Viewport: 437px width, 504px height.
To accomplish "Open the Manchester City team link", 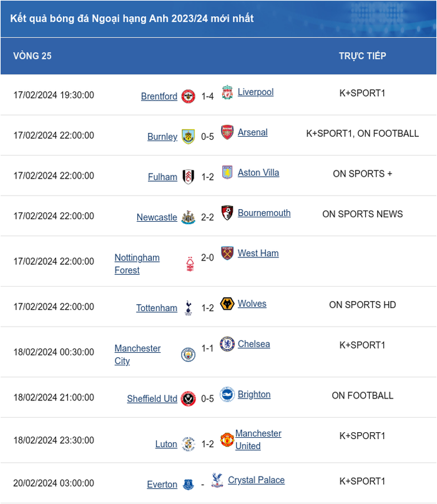I will pos(137,355).
